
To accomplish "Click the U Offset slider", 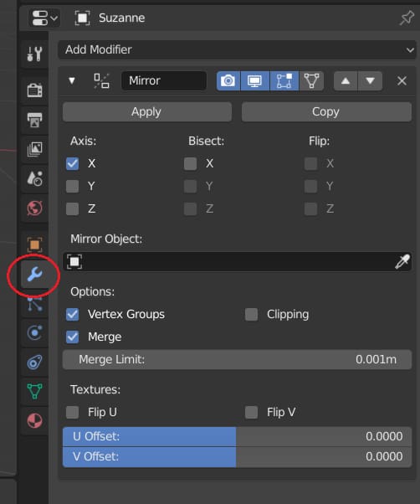I will click(237, 437).
